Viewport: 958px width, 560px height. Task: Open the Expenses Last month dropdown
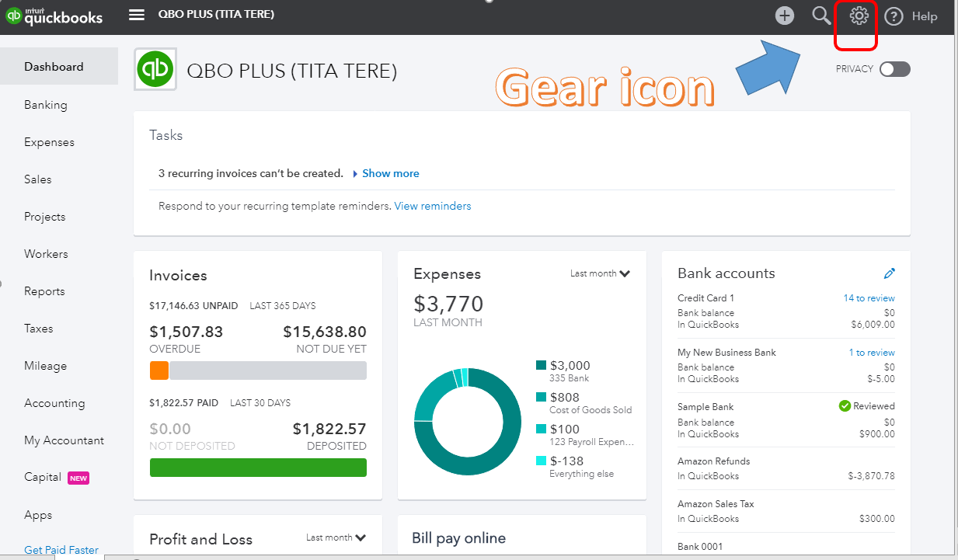click(599, 273)
